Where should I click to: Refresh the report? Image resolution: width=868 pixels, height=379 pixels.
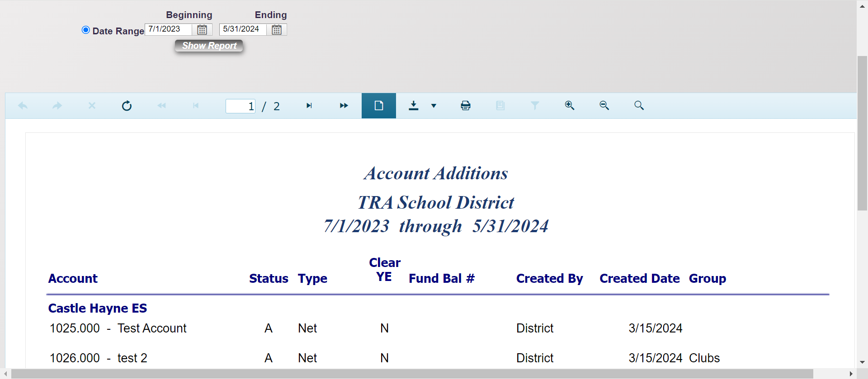coord(127,106)
